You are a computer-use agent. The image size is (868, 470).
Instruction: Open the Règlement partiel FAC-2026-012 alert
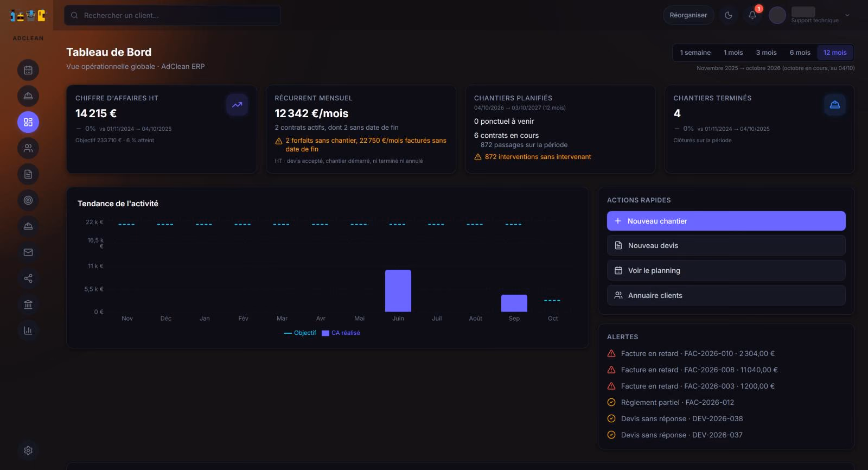pos(726,402)
